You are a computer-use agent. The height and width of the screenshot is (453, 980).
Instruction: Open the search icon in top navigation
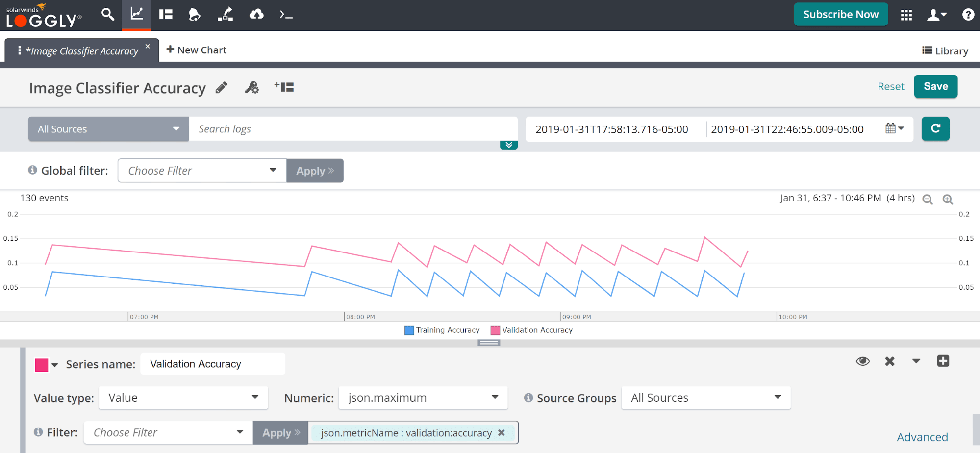[x=107, y=14]
